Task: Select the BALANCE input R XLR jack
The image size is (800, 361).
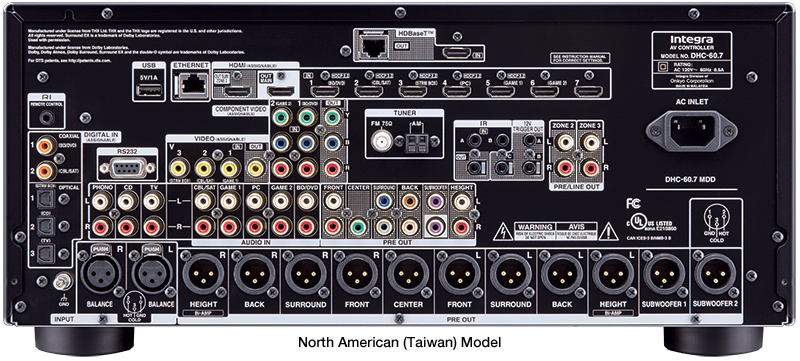Action: 102,273
